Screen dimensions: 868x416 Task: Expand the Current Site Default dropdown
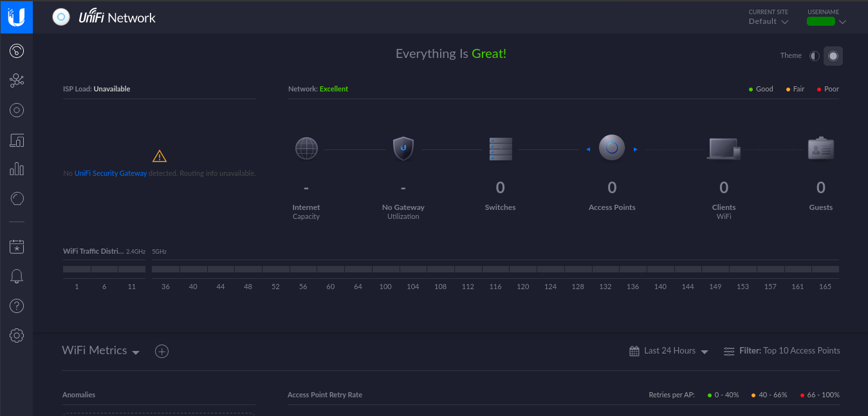coord(768,21)
